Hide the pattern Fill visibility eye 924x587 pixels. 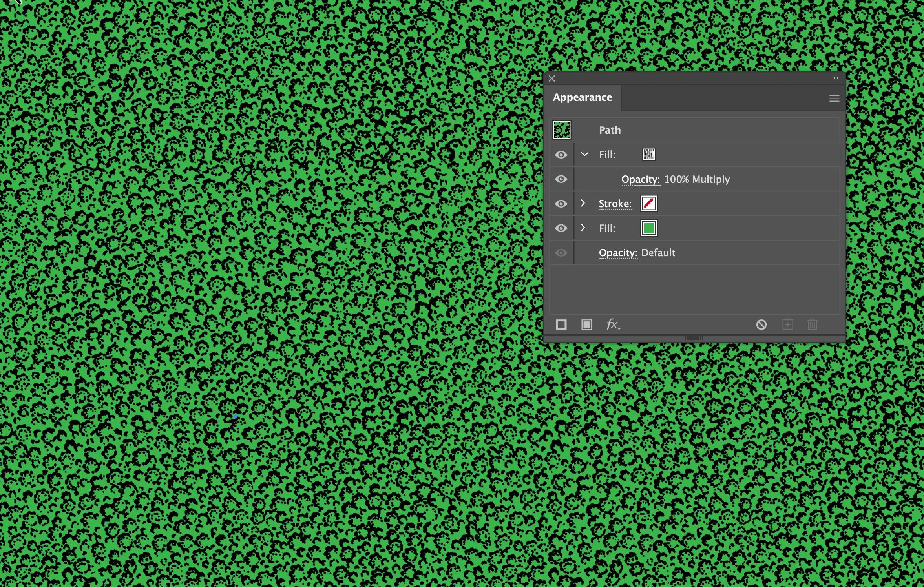(561, 155)
